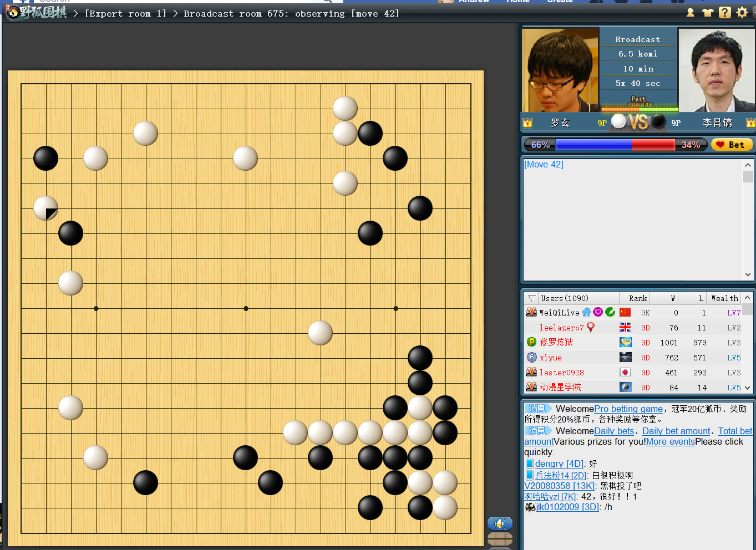Click the [Move 42] comment link
This screenshot has height=550, width=756.
point(544,165)
